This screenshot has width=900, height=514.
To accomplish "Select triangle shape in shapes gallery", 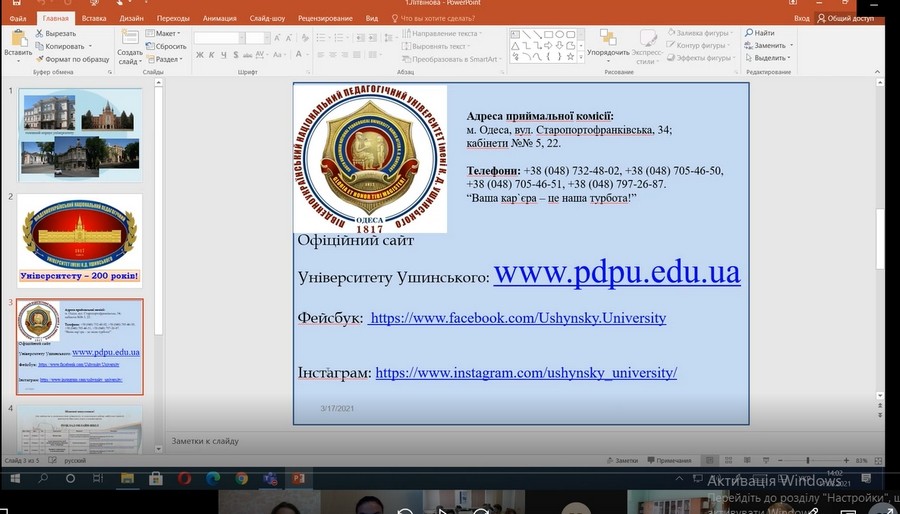I will click(515, 45).
